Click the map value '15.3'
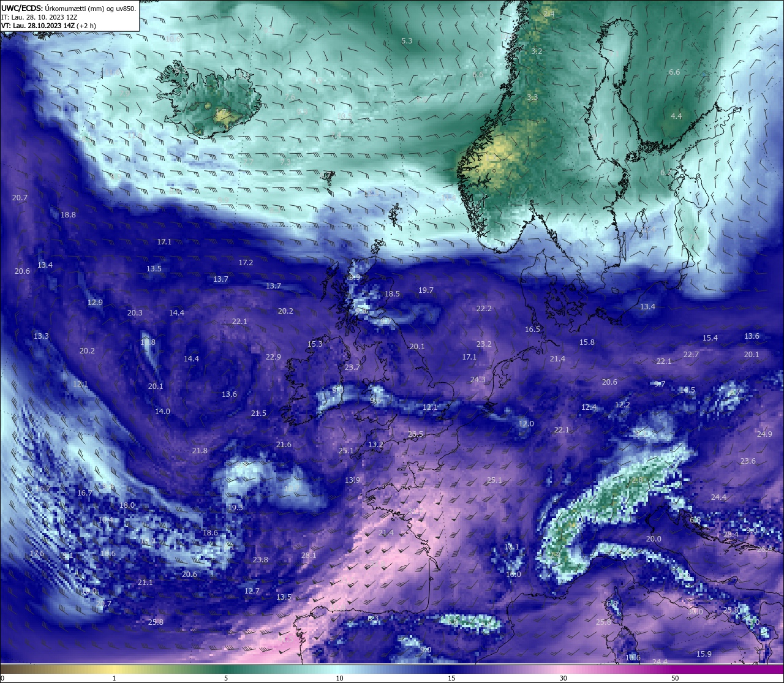Viewport: 784px width, 683px height. click(x=315, y=344)
